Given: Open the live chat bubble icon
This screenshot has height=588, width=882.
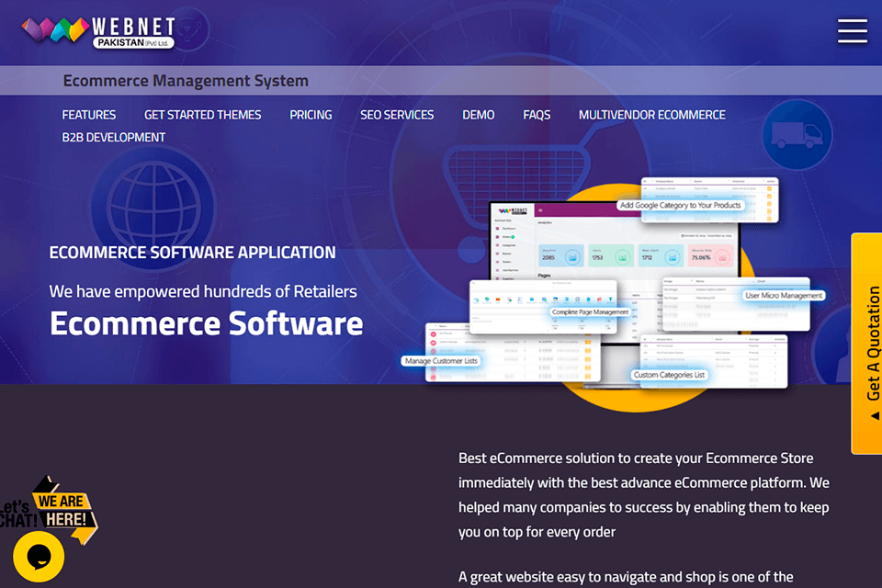Looking at the screenshot, I should pos(39,557).
